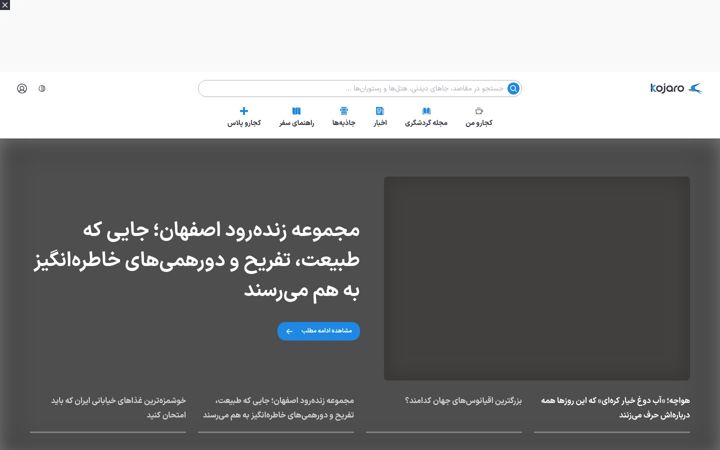Click the news page icon above اخبار
The width and height of the screenshot is (720, 450).
point(380,111)
